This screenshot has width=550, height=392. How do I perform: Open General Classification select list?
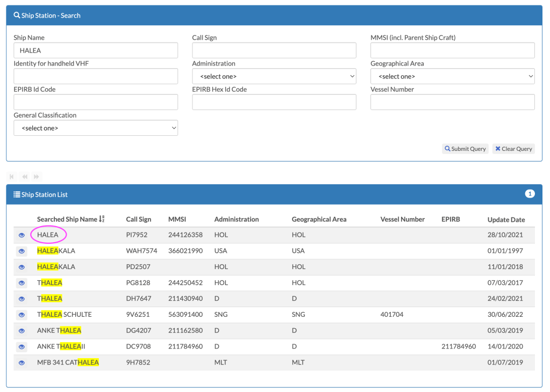tap(96, 128)
